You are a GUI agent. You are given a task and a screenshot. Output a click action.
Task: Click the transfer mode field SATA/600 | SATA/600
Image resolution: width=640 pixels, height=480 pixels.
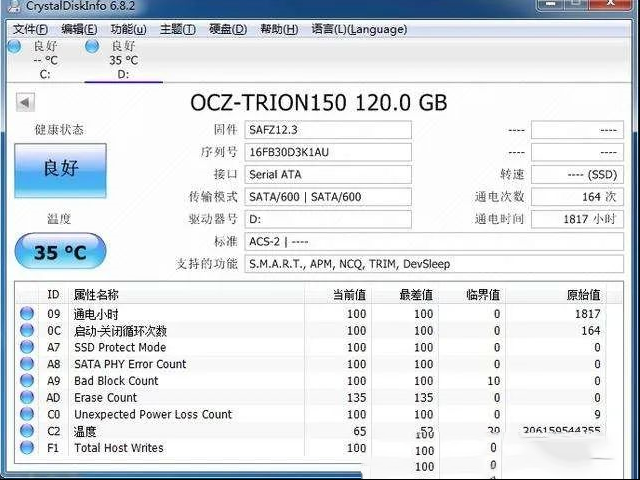tap(328, 197)
